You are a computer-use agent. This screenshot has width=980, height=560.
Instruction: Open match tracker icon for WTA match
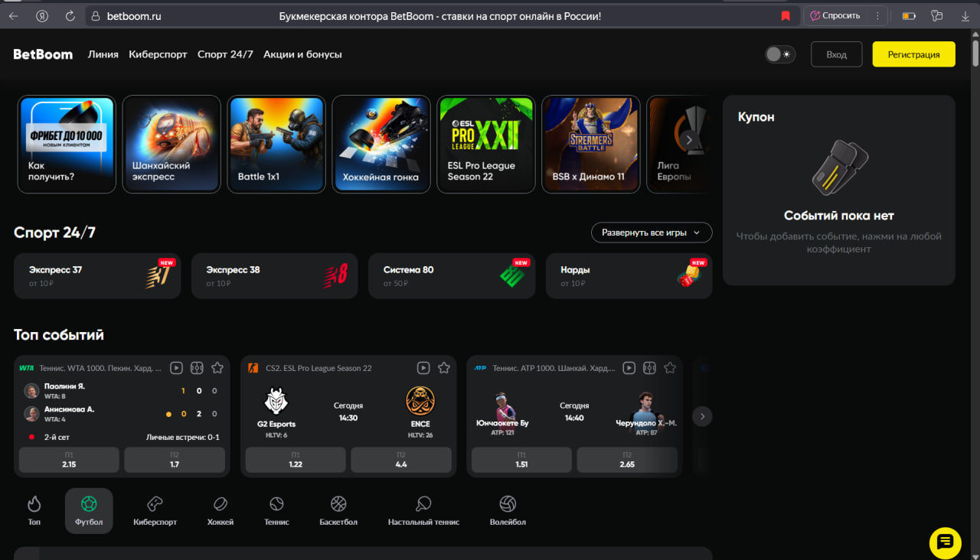[x=197, y=368]
